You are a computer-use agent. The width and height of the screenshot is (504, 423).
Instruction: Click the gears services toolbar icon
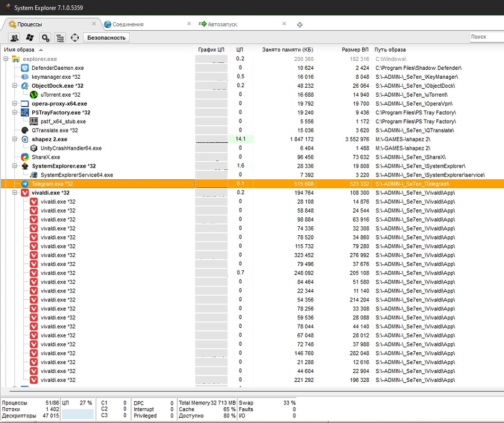(x=44, y=38)
